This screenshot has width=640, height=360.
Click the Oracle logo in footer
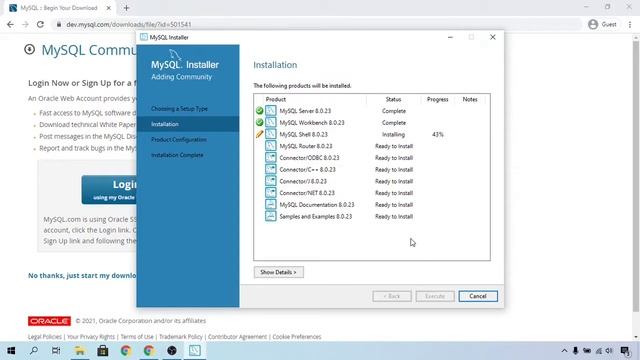coord(49,321)
